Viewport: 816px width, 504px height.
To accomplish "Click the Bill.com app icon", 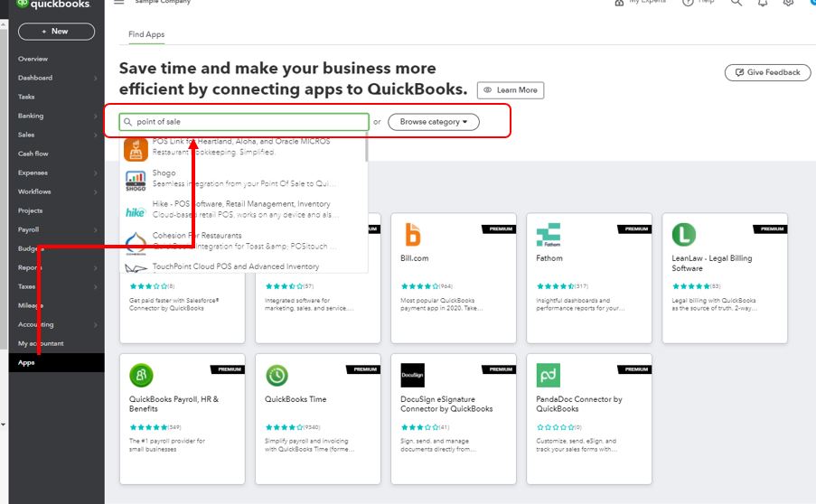I will tap(413, 234).
